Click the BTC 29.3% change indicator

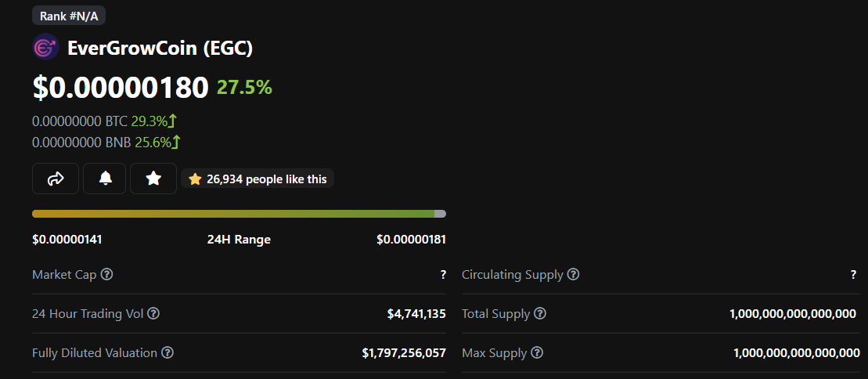point(154,121)
